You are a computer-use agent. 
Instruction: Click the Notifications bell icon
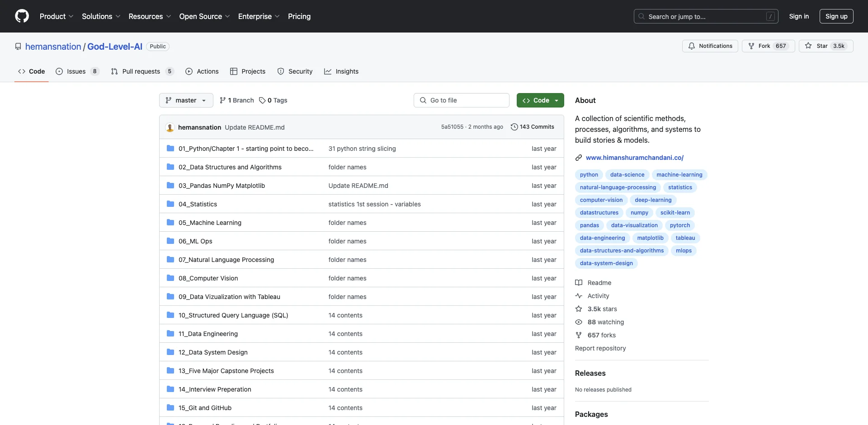(692, 46)
